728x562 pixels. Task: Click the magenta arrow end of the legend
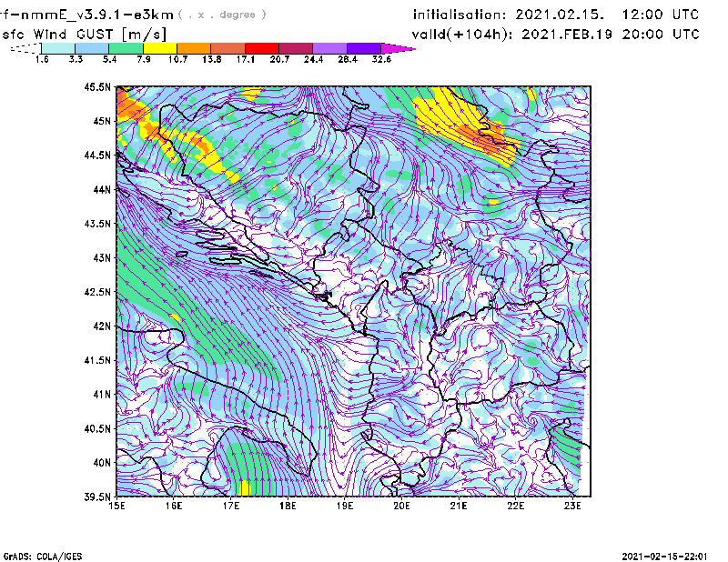[398, 48]
